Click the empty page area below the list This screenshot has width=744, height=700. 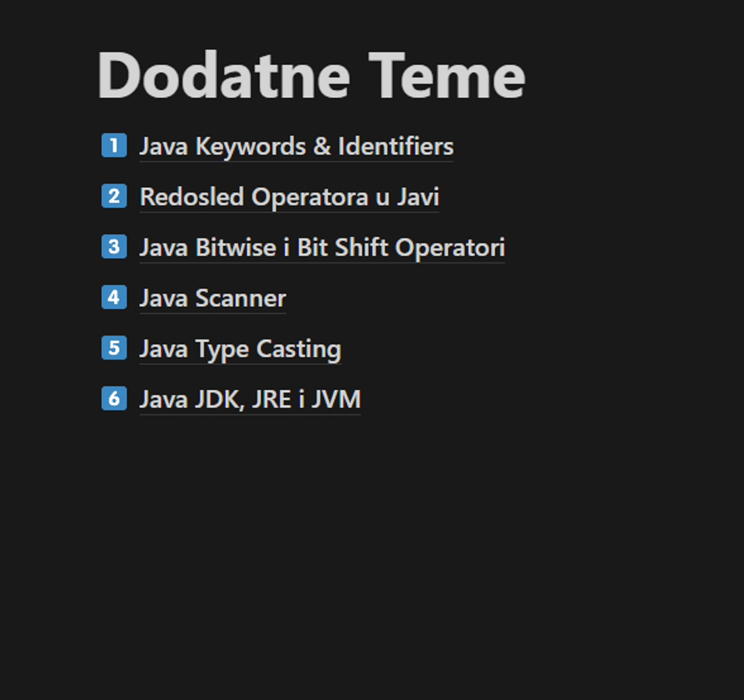pyautogui.click(x=372, y=546)
